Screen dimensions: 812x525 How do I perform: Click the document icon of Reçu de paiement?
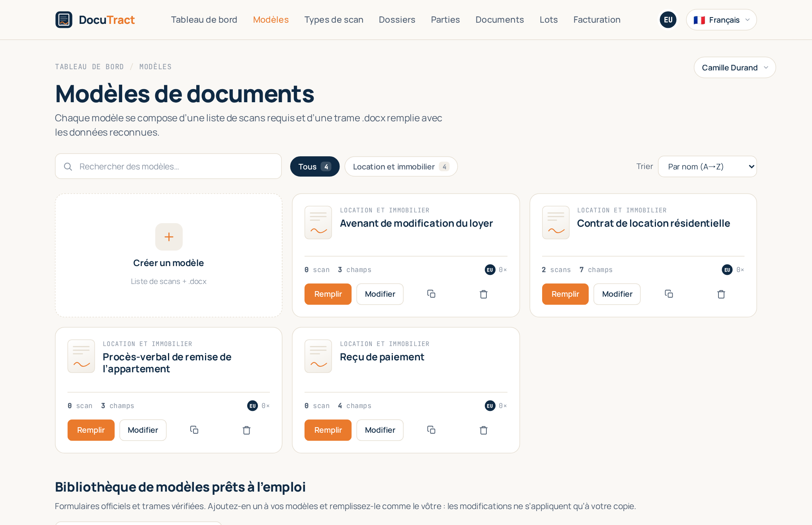[318, 356]
